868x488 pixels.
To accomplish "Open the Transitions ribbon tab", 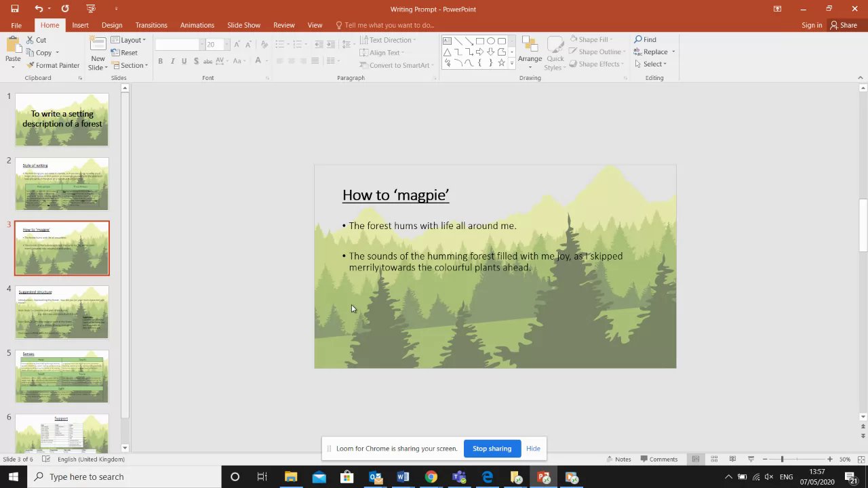I will tap(151, 25).
